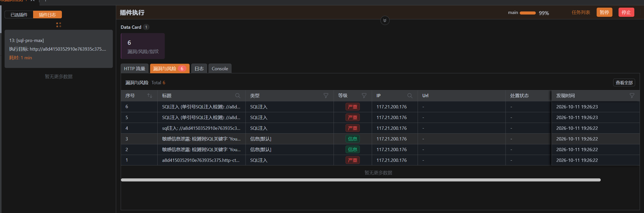The image size is (644, 213).
Task: Switch to the 插件日志 tab
Action: tap(47, 15)
